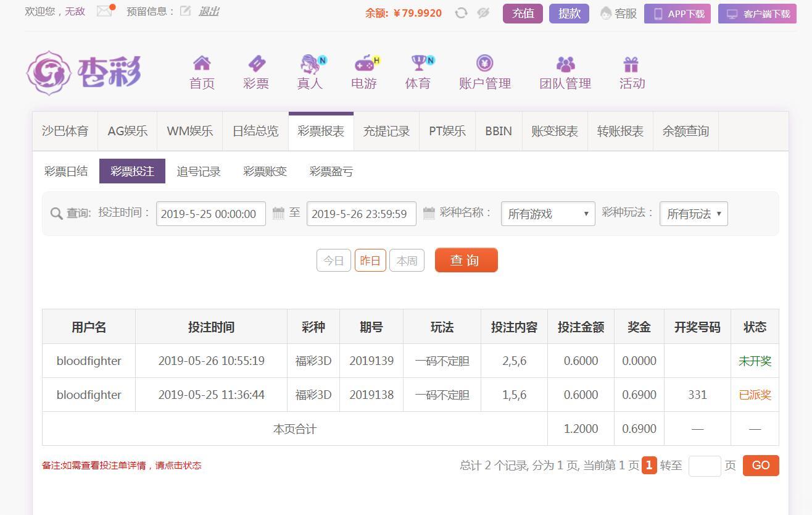Click the balance amount ¥79.9920
Image resolution: width=812 pixels, height=515 pixels.
[x=418, y=13]
